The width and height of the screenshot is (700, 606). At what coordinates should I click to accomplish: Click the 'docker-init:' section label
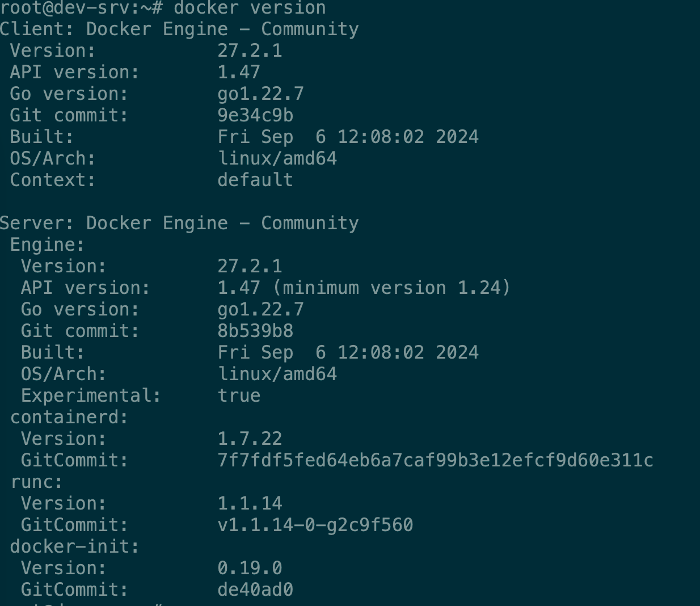(x=74, y=546)
